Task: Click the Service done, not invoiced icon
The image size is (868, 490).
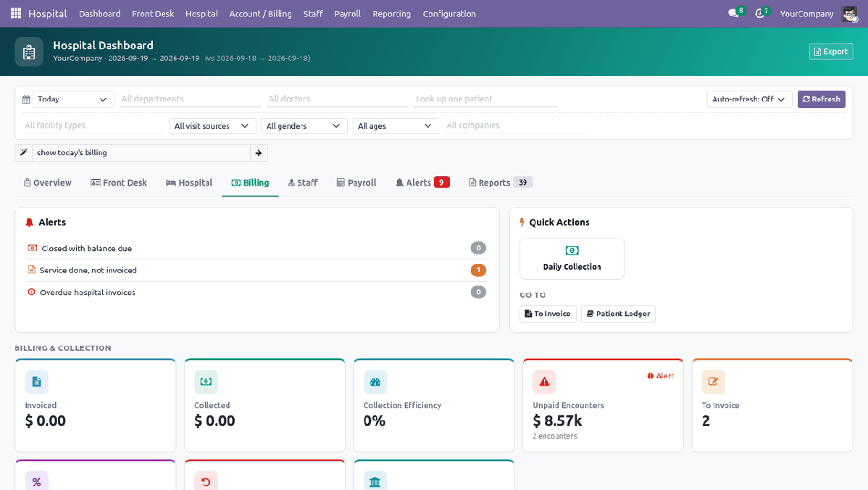Action: (32, 270)
